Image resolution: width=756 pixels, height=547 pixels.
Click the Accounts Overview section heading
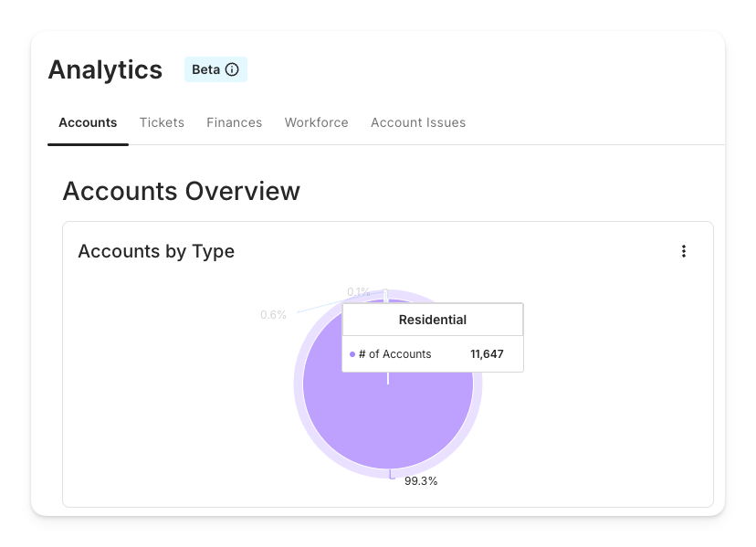coord(181,191)
